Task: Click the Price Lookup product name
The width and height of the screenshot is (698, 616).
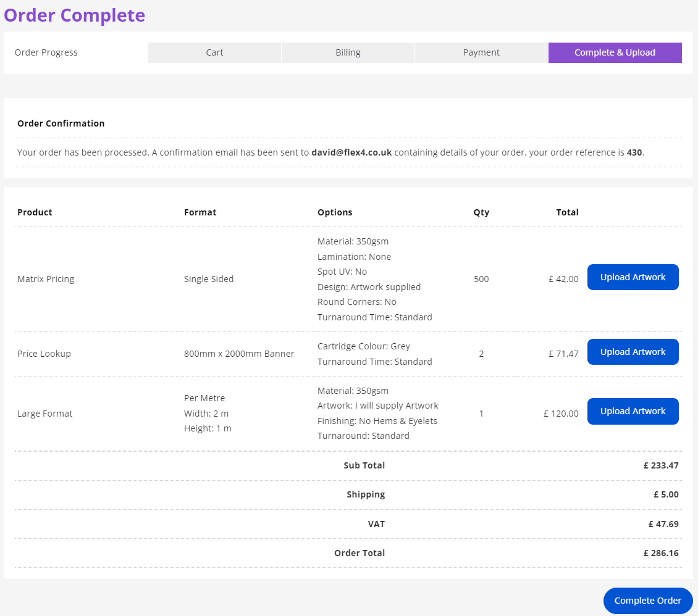Action: (44, 354)
